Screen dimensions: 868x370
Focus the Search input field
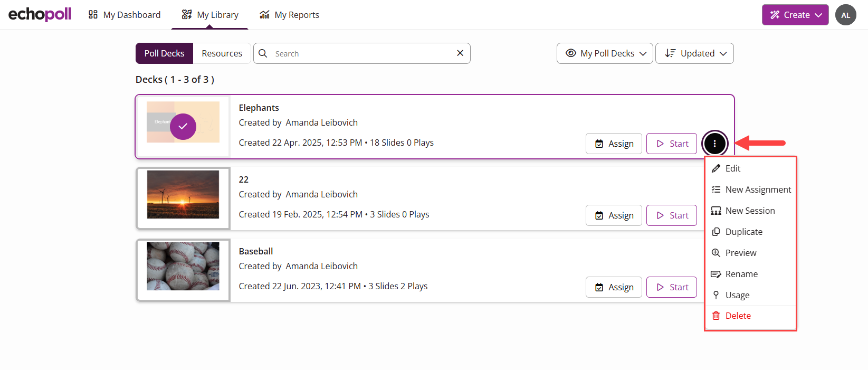361,53
